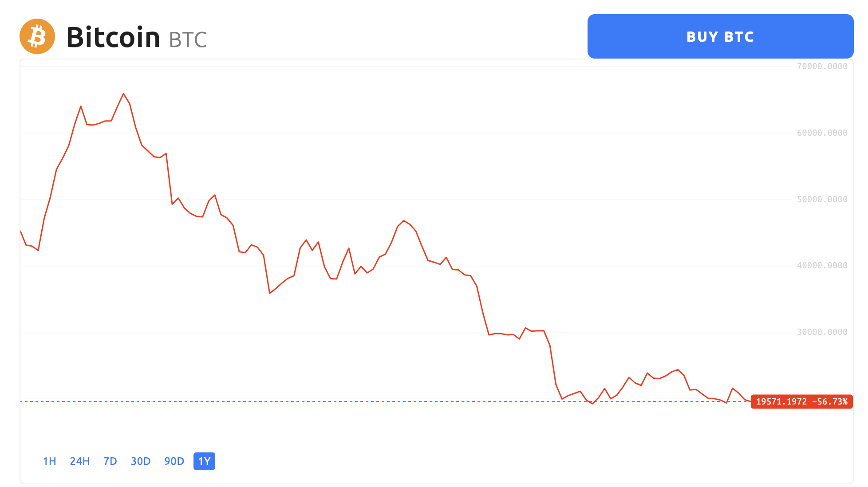Click the highest peak of the price line
868x487 pixels.
tap(123, 94)
